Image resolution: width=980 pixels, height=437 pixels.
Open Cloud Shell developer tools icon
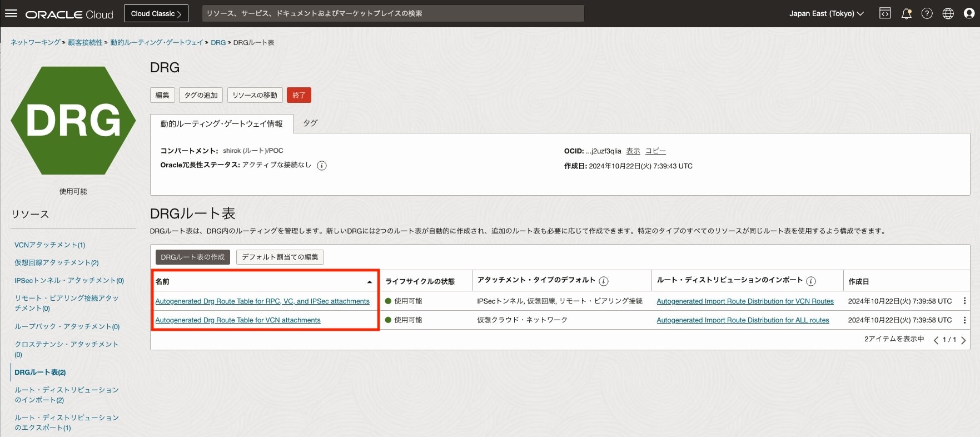885,13
